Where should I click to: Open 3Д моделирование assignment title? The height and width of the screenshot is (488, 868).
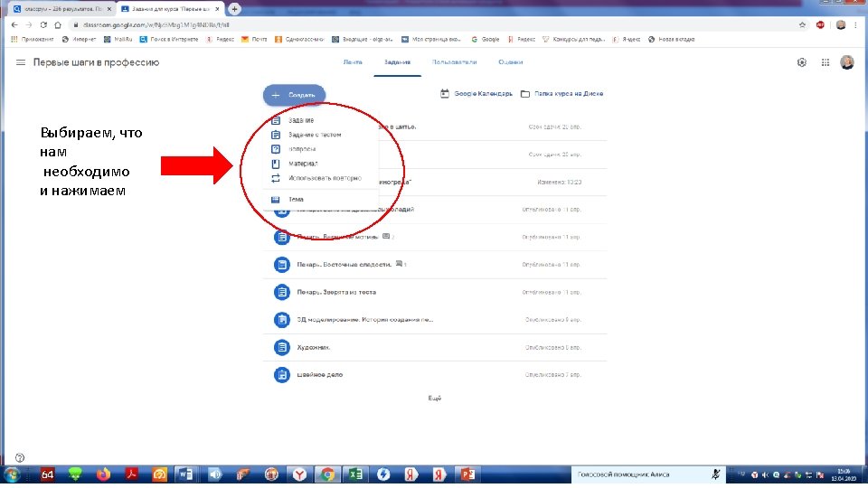point(365,320)
